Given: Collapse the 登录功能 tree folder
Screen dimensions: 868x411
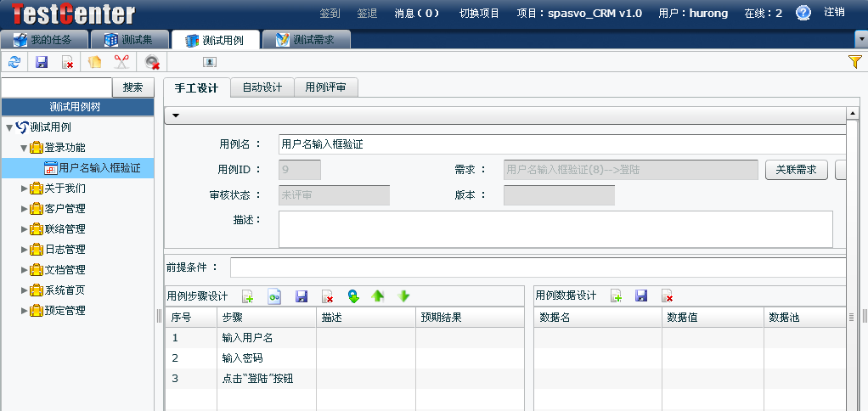Looking at the screenshot, I should click(25, 148).
